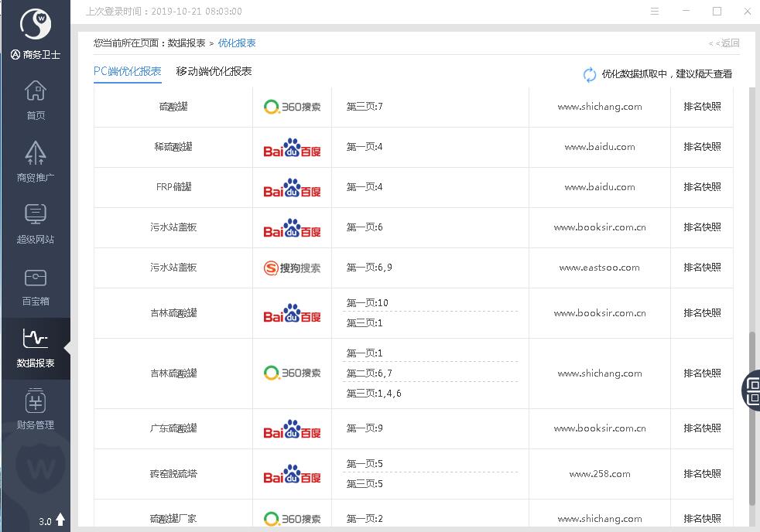Open the title bar hamburger menu
The height and width of the screenshot is (532, 760).
click(655, 12)
